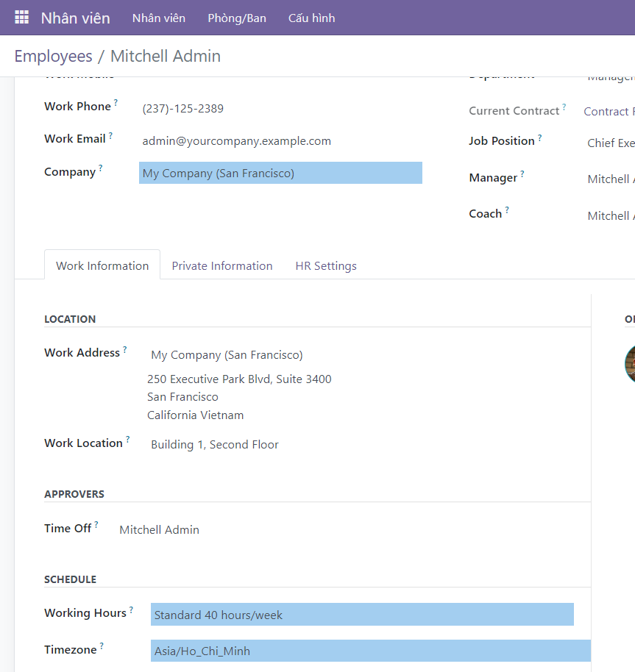Open the Working Hours selection field
Image resolution: width=635 pixels, height=672 pixels.
pyautogui.click(x=362, y=615)
